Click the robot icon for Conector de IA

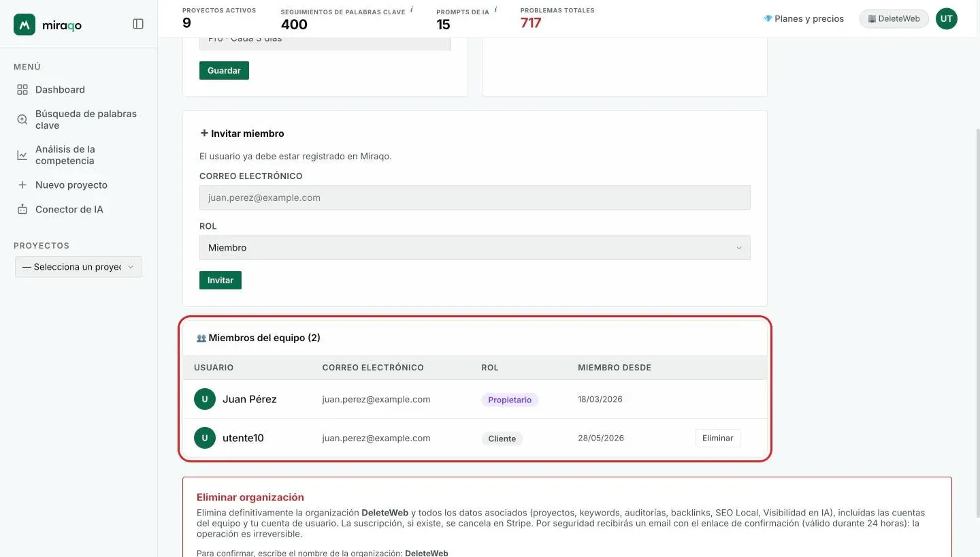pos(22,209)
